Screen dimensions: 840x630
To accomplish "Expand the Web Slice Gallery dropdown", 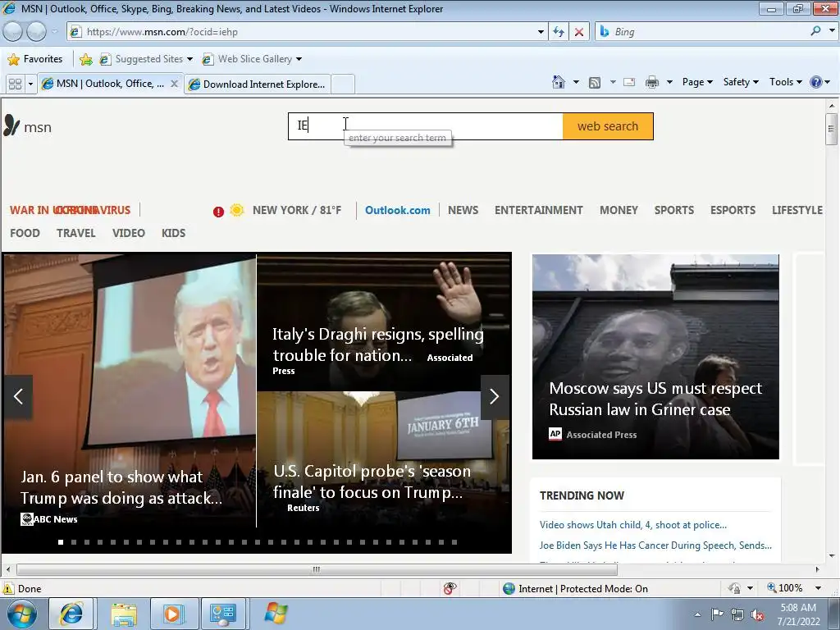I will click(299, 59).
